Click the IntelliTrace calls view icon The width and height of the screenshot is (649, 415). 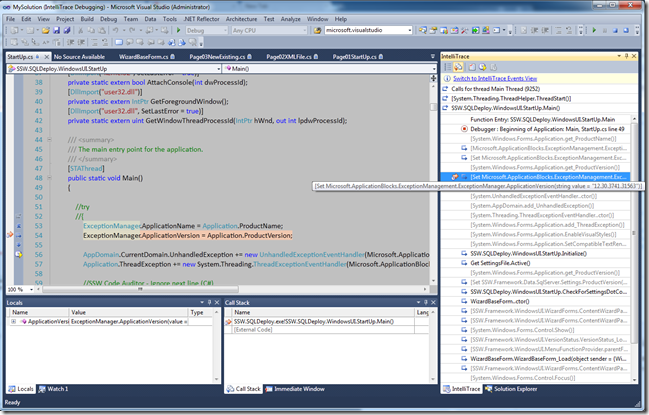448,67
